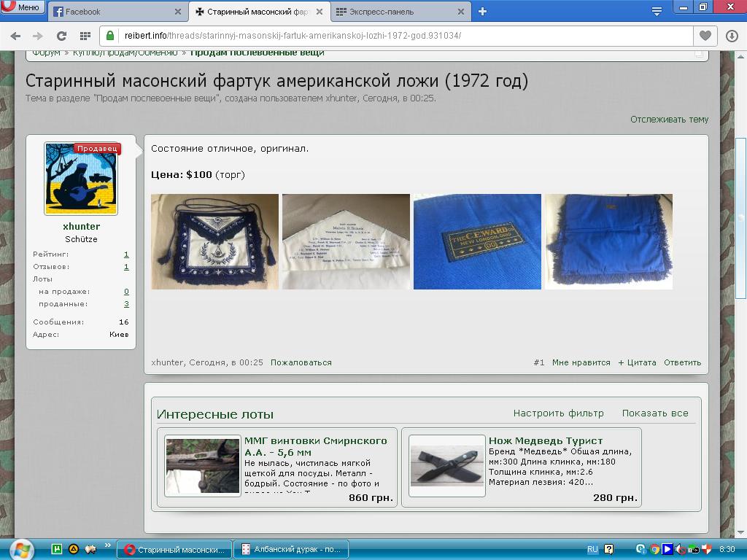
Task: Open the Отзывов count link
Action: pos(126,267)
